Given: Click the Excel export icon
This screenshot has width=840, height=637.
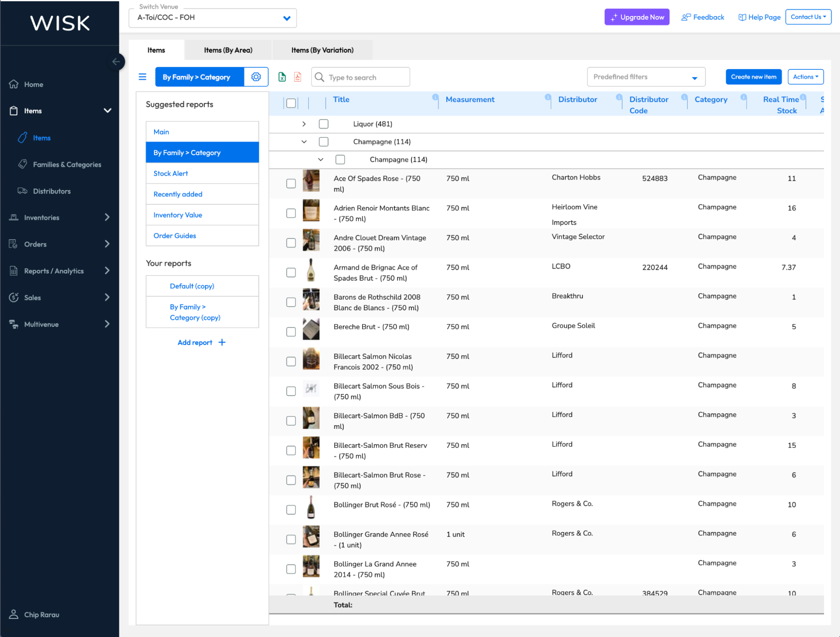Looking at the screenshot, I should 282,77.
